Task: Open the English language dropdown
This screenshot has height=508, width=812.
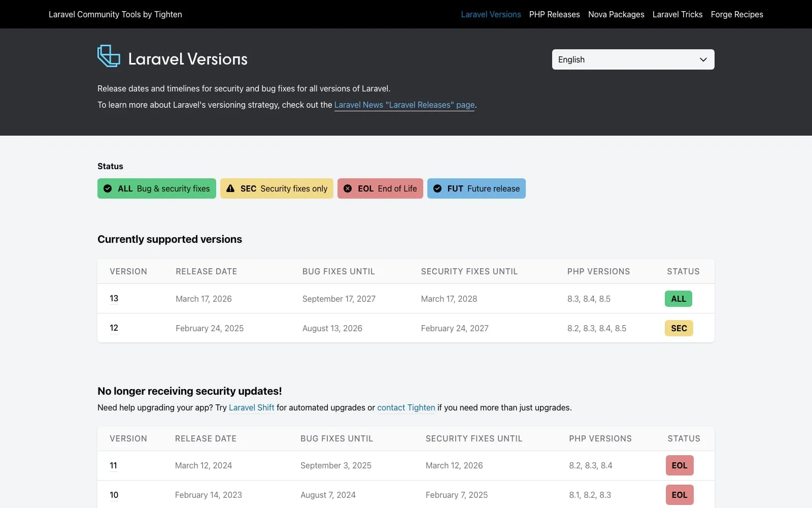Action: click(x=633, y=59)
